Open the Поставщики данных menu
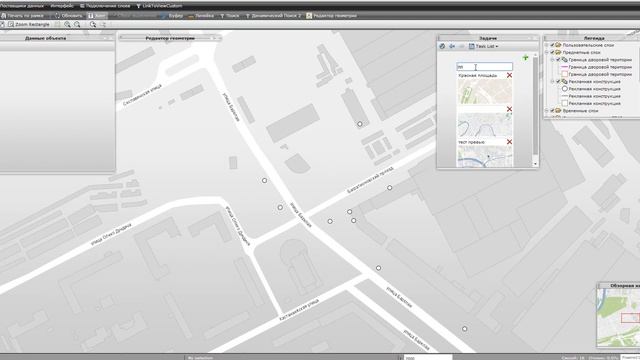640x360 pixels. (x=22, y=6)
